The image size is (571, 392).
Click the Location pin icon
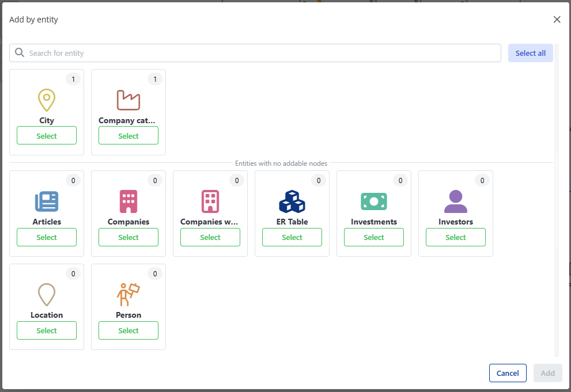[47, 295]
